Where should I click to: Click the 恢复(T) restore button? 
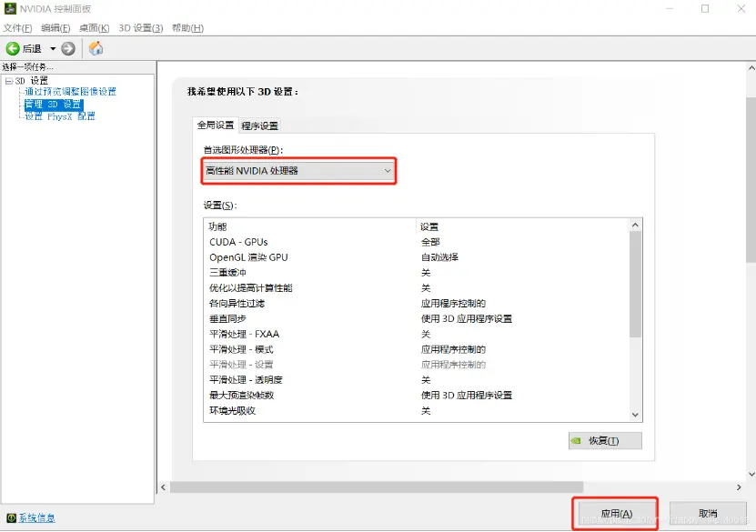[604, 441]
